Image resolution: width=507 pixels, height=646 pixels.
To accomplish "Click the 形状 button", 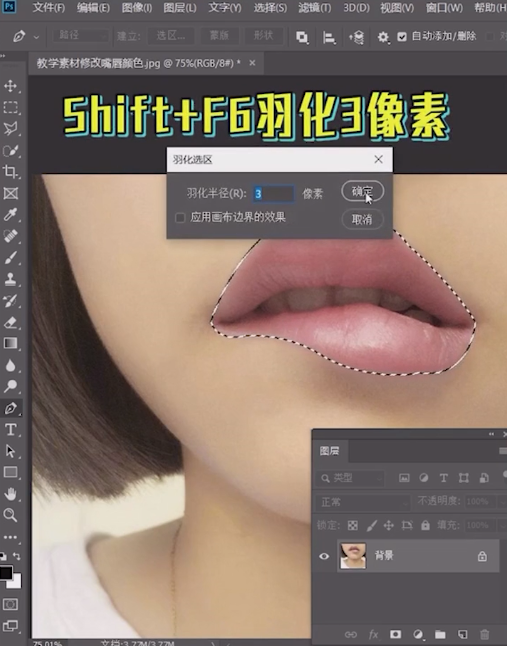I will click(x=264, y=36).
